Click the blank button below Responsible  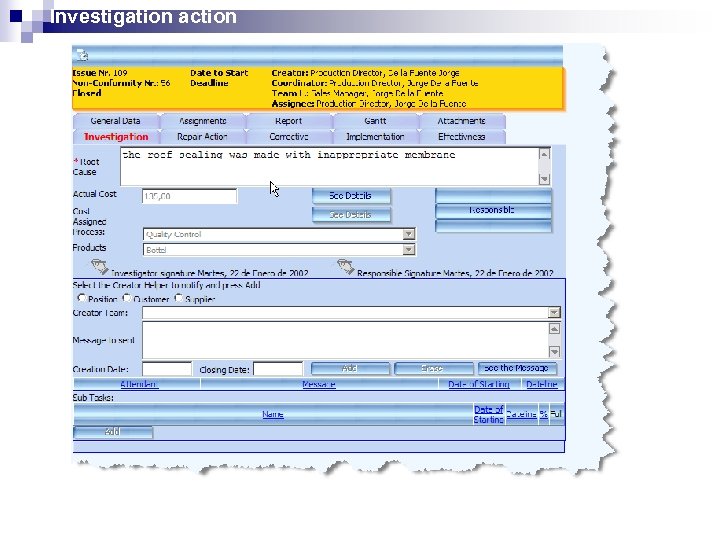click(493, 226)
